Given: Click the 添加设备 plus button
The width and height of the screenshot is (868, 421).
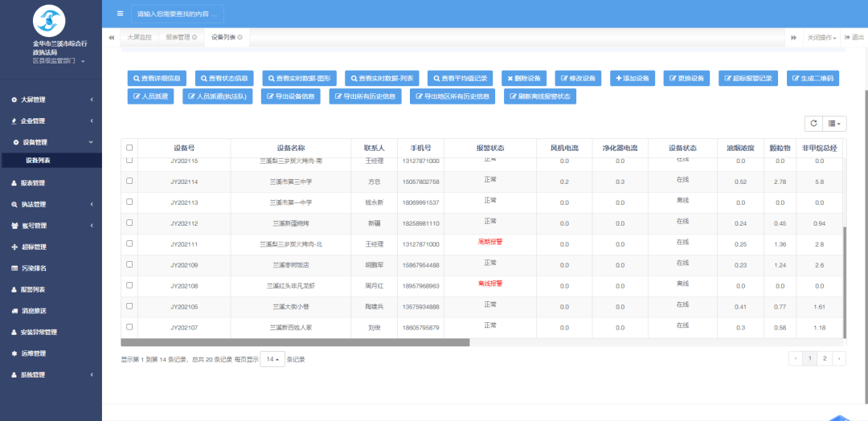Looking at the screenshot, I should tap(633, 78).
